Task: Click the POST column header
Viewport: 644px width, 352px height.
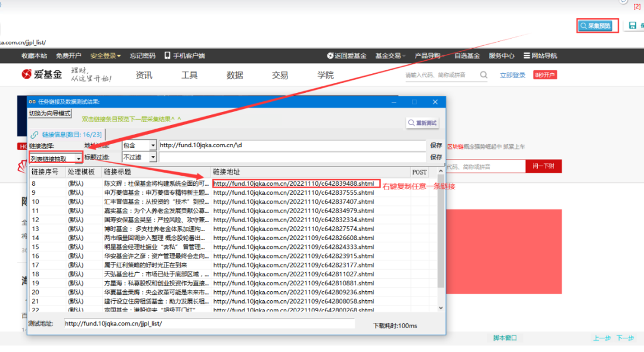Action: pyautogui.click(x=419, y=172)
